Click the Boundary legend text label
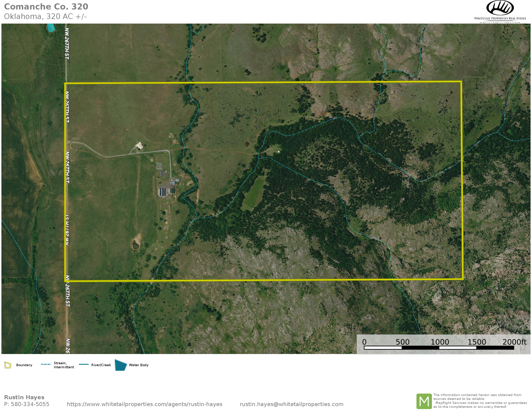The height and width of the screenshot is (411, 532). [24, 365]
